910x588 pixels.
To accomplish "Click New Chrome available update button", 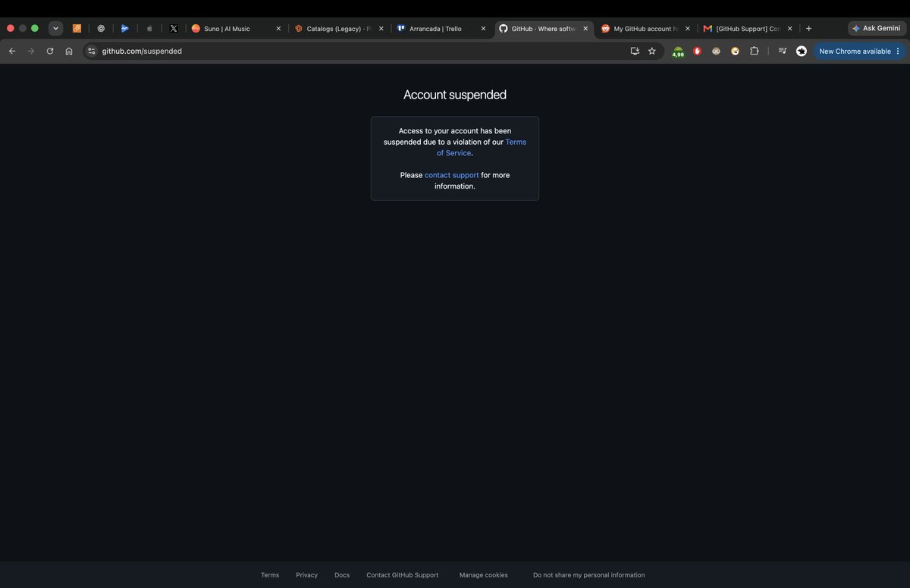I will [855, 51].
